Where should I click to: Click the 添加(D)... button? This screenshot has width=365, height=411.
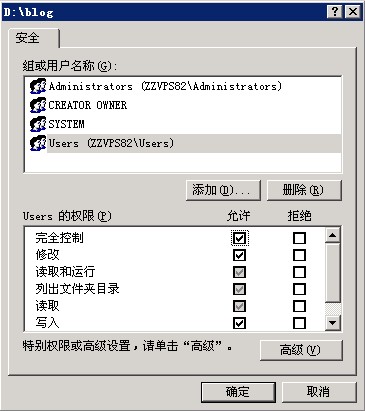tap(223, 190)
